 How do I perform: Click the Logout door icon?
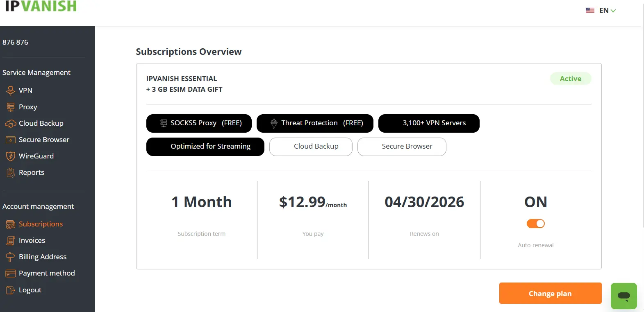(x=11, y=290)
